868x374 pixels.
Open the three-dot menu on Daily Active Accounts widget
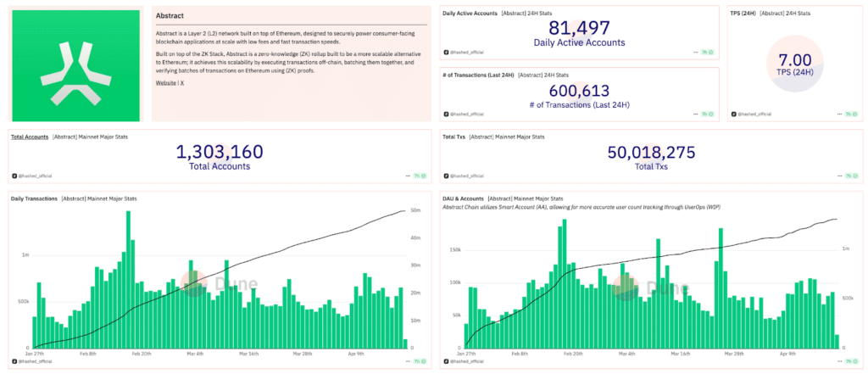pos(696,52)
